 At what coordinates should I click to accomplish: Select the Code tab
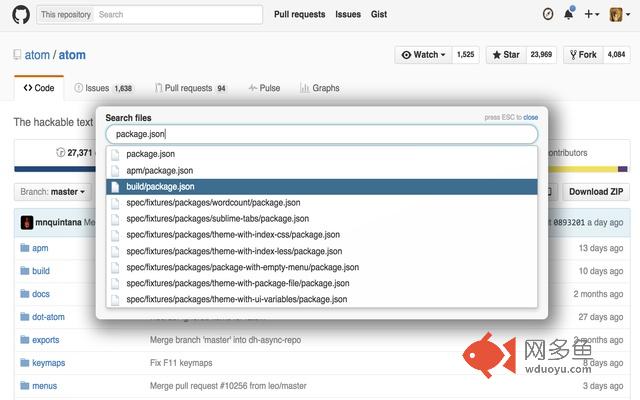click(39, 88)
